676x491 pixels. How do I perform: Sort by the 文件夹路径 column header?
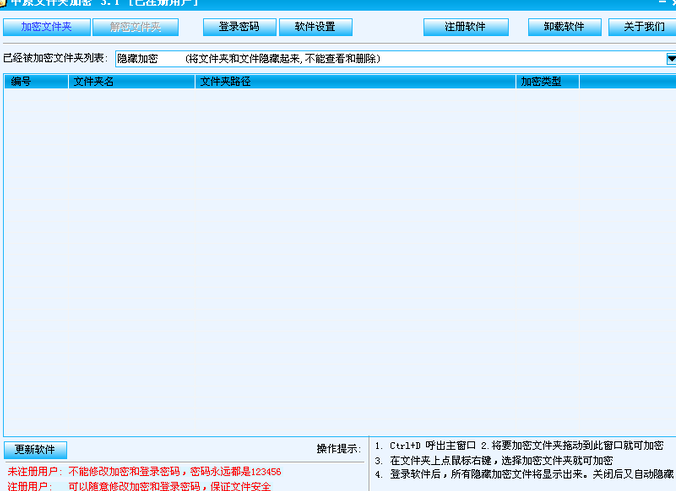click(x=356, y=81)
